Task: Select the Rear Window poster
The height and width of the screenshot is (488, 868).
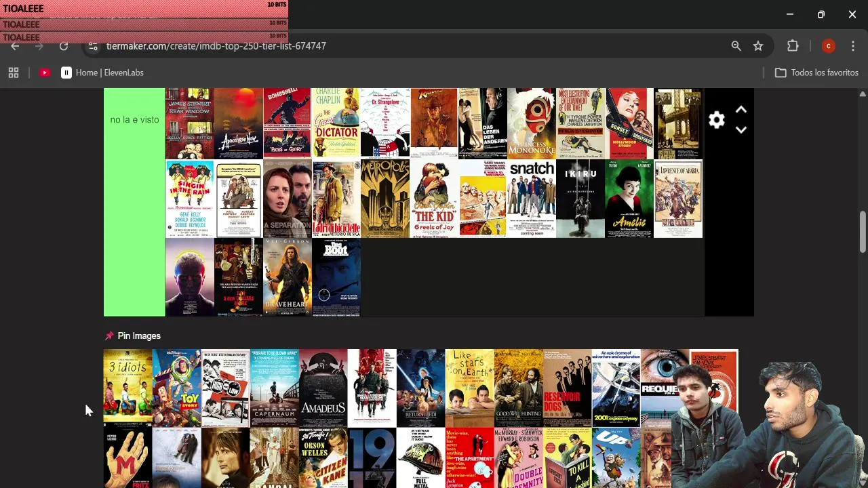Action: 190,123
